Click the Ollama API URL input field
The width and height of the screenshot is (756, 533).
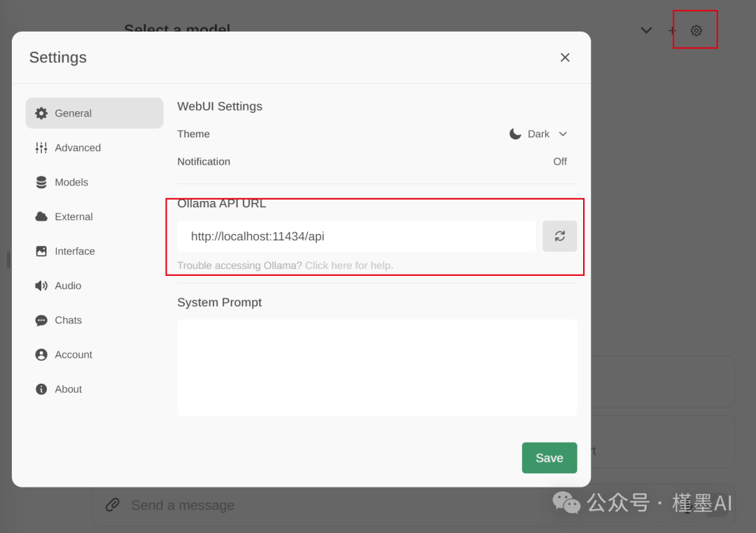pyautogui.click(x=356, y=236)
